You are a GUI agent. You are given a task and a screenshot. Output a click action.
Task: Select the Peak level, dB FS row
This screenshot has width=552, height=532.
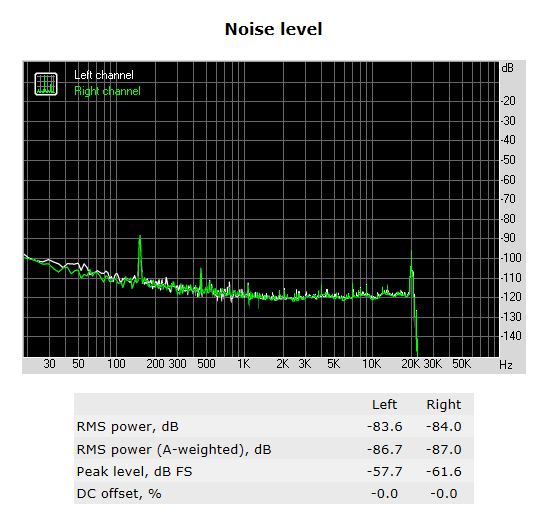pos(274,472)
